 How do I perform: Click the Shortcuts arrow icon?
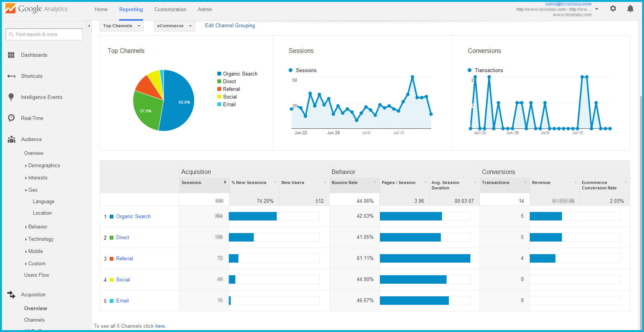[x=11, y=76]
